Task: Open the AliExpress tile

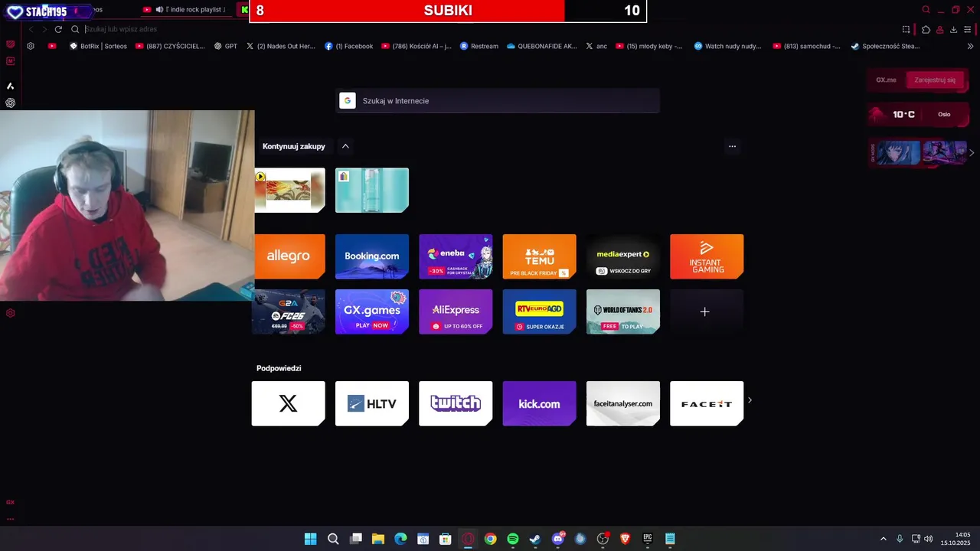Action: pos(456,311)
